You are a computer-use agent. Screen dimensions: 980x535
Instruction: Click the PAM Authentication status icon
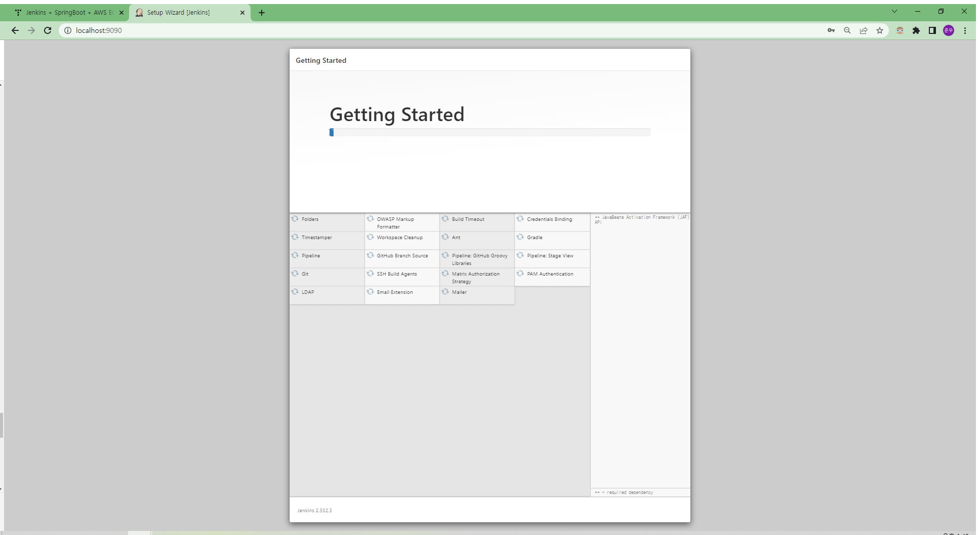(x=520, y=274)
